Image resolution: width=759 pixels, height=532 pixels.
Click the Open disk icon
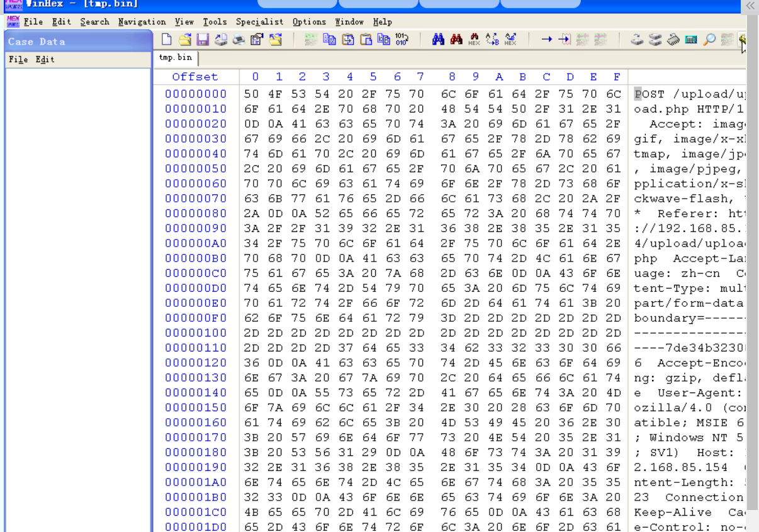[x=637, y=40]
